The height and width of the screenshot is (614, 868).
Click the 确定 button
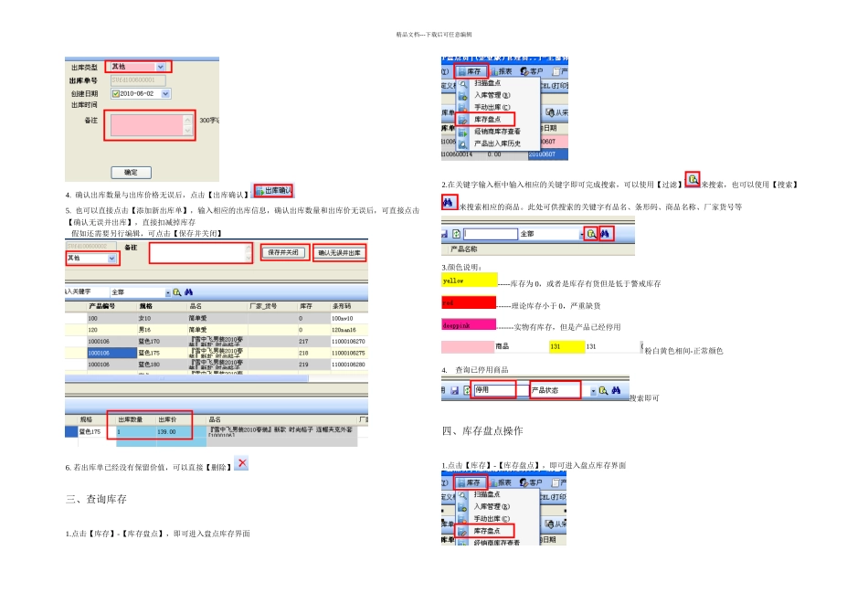(x=132, y=172)
